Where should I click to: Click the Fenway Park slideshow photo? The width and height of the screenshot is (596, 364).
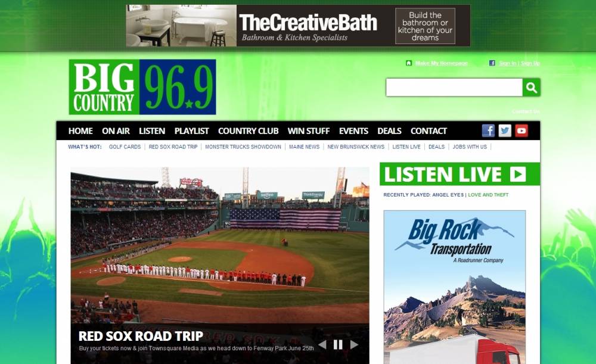point(220,245)
